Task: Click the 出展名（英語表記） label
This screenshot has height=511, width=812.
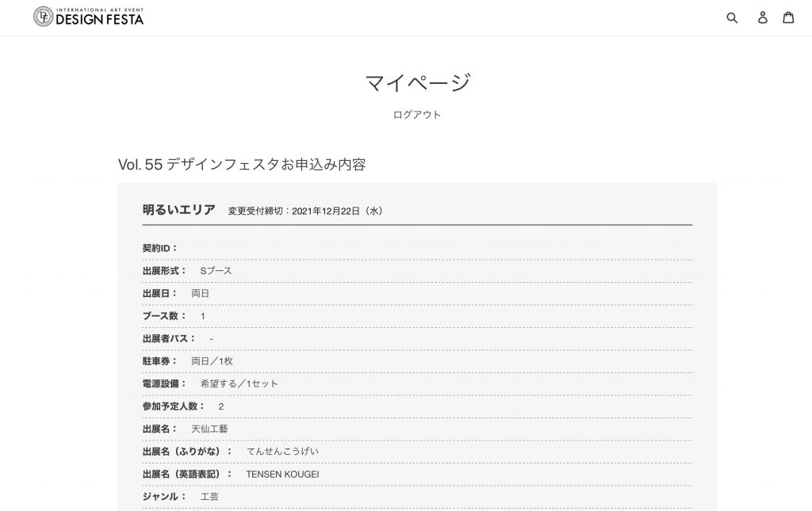Action: click(x=187, y=475)
